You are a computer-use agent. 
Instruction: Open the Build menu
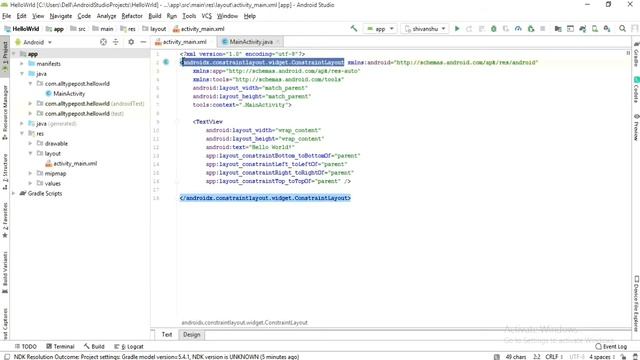point(154,16)
